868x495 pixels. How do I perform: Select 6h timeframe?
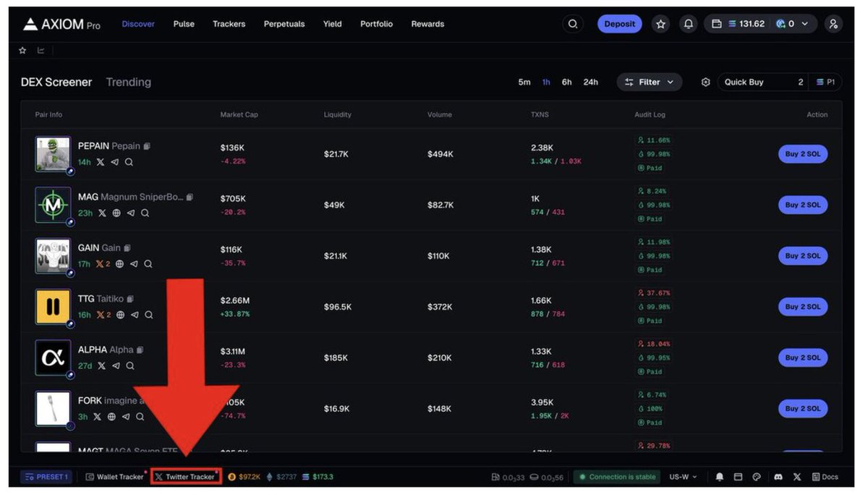pos(567,82)
